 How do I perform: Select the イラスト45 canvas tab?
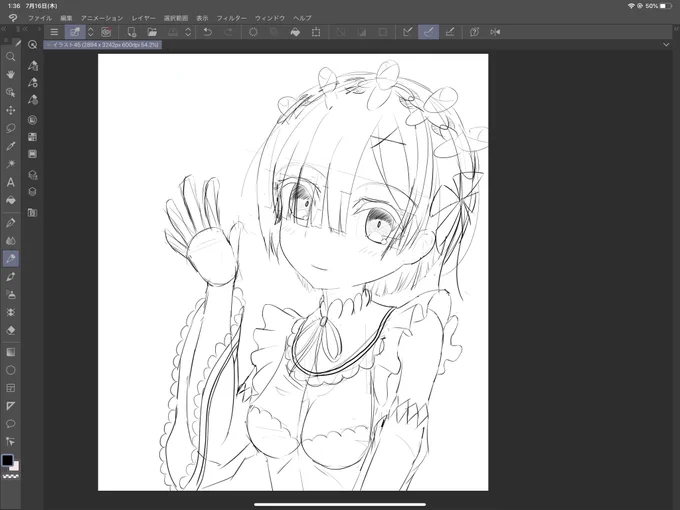(103, 45)
